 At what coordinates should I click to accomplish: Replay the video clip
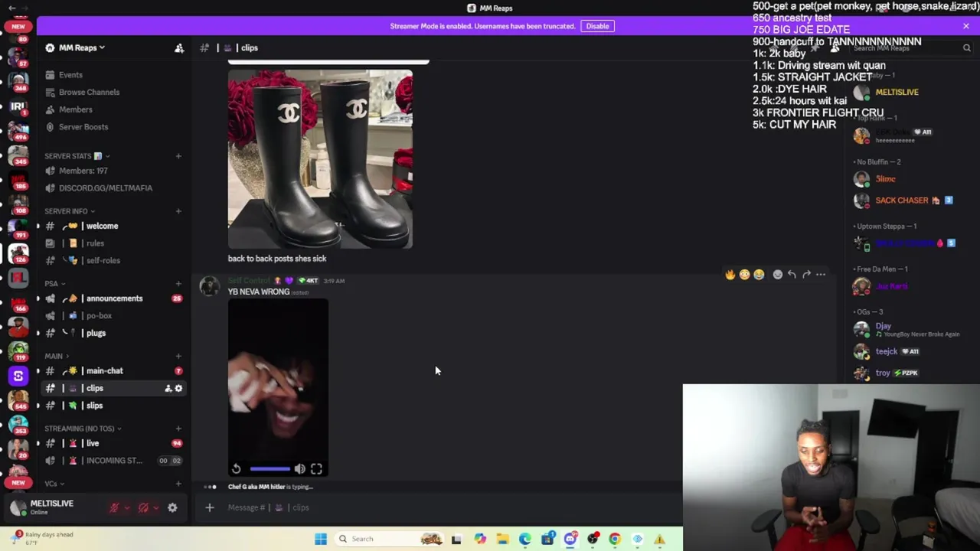tap(237, 469)
